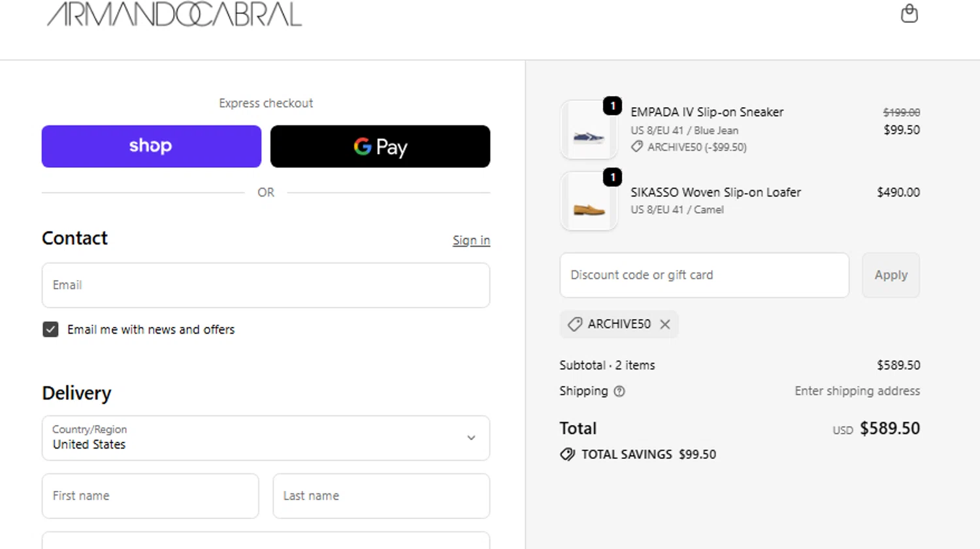The height and width of the screenshot is (549, 980).
Task: Remove the ARCHIVE50 discount code
Action: (665, 324)
